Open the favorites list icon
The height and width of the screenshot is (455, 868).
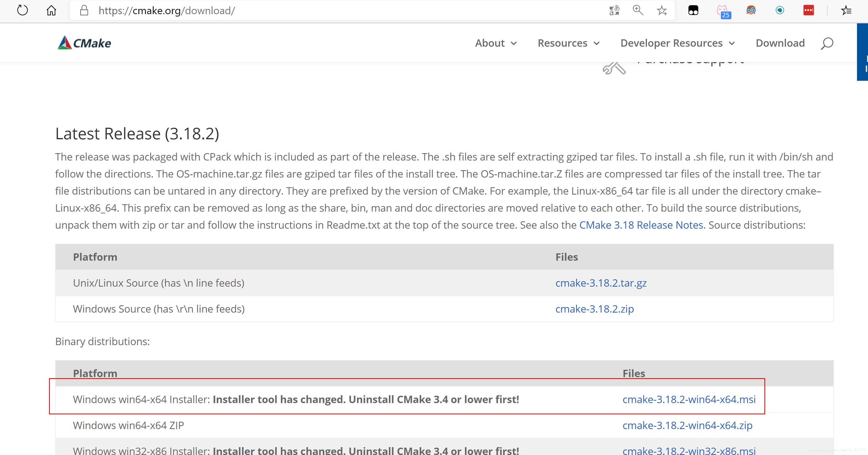[846, 10]
